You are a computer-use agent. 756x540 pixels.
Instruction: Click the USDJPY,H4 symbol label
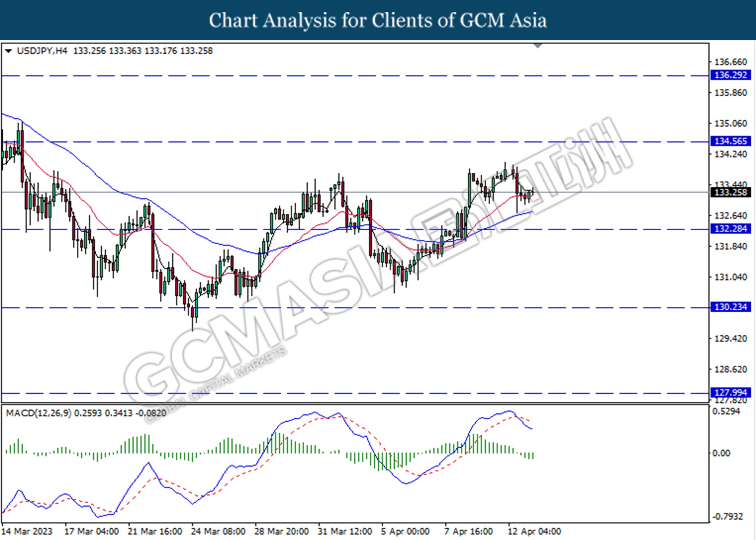pos(42,51)
